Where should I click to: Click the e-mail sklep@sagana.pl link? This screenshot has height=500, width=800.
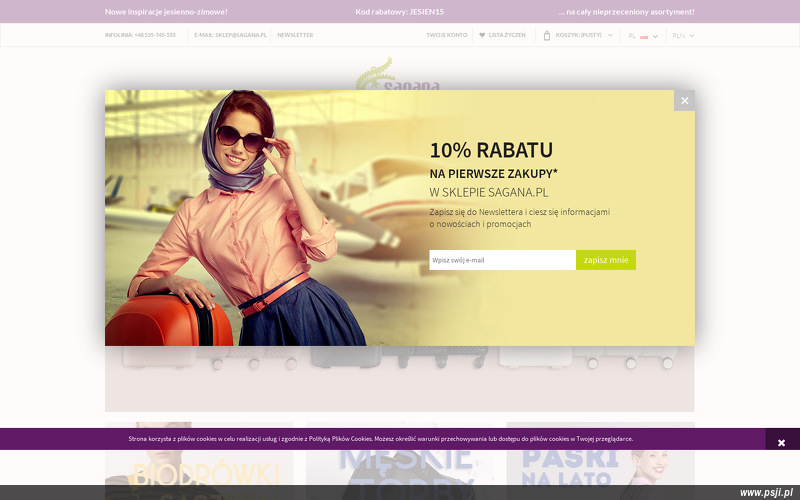pos(230,35)
